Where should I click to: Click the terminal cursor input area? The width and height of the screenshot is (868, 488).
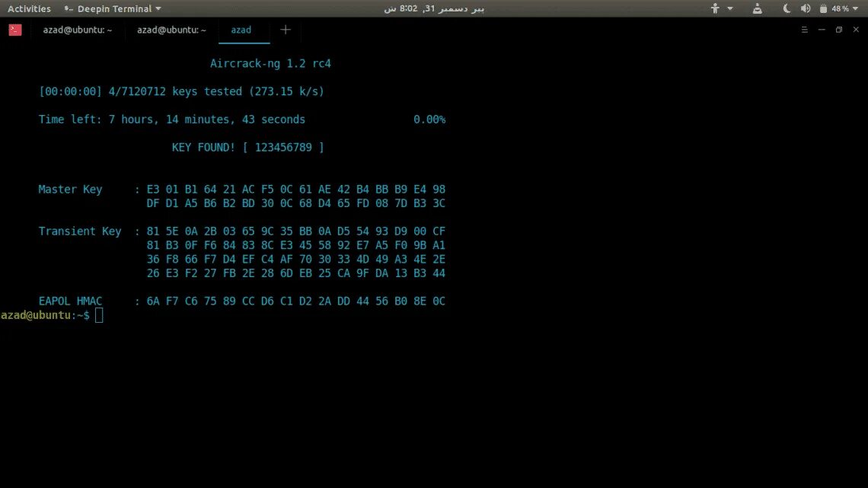point(99,315)
